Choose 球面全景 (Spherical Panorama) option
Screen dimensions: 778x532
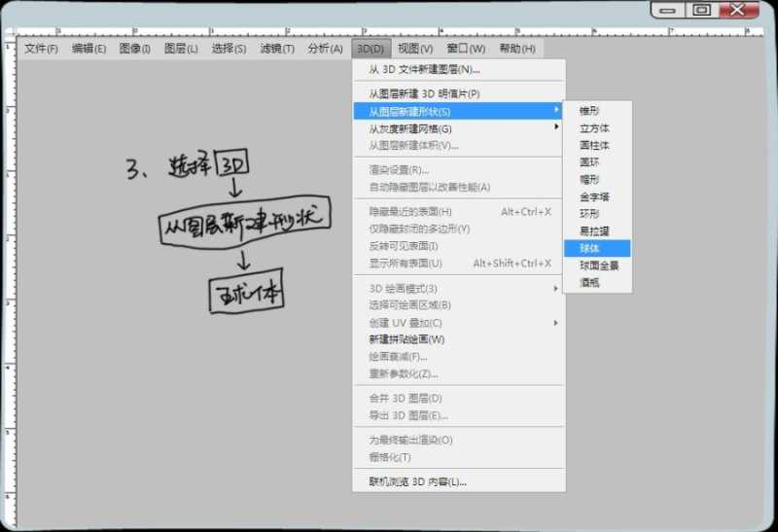point(599,265)
